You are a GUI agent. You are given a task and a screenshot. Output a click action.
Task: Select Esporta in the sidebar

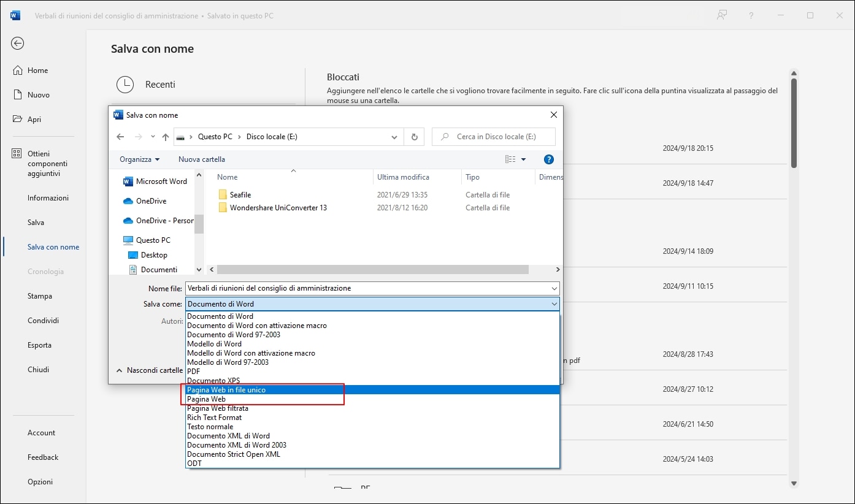[39, 345]
